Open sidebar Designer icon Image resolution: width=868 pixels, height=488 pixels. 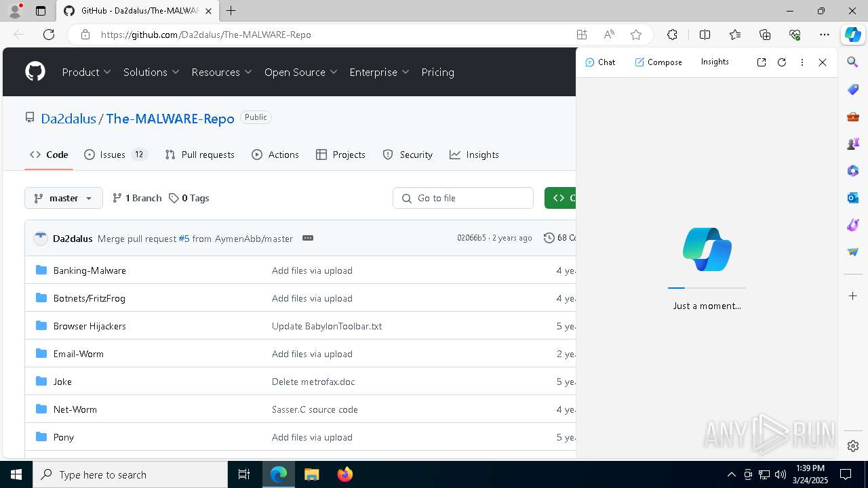853,225
